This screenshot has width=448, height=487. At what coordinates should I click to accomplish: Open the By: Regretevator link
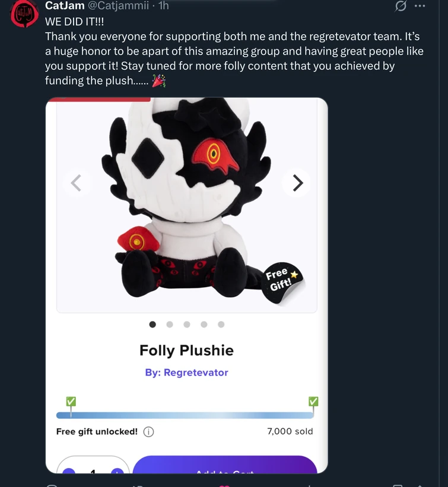click(x=186, y=373)
